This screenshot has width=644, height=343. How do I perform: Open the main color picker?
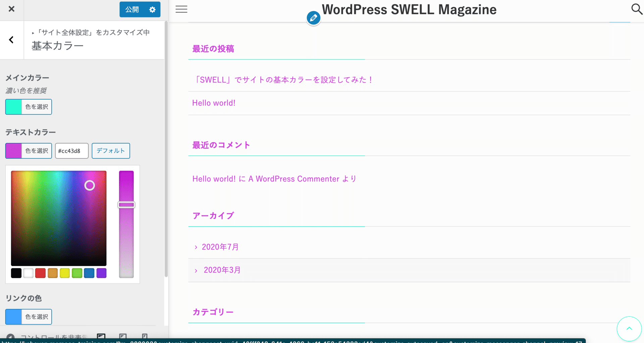(29, 107)
